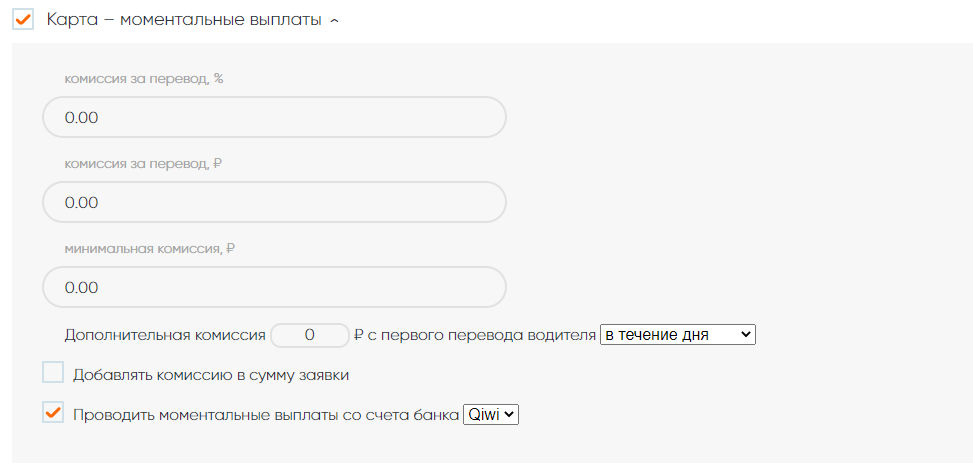
Task: Focus the "минимальная комиссия, ₽" input field
Action: (x=274, y=287)
